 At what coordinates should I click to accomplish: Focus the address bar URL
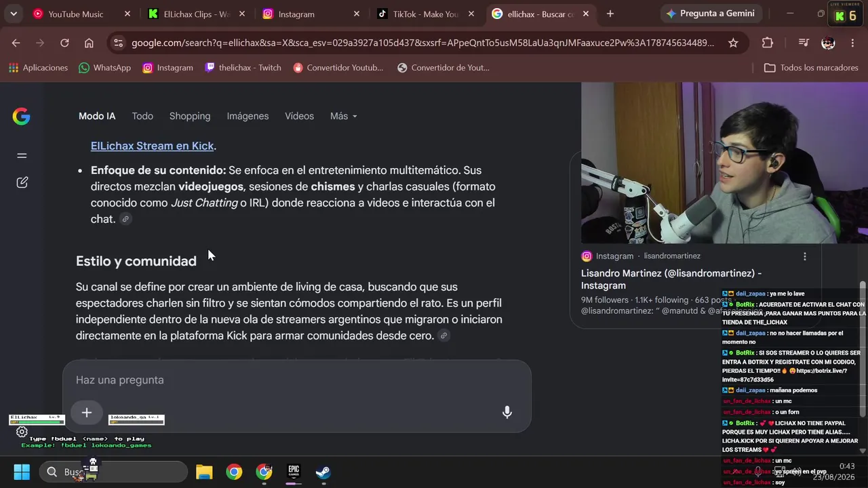coord(422,43)
